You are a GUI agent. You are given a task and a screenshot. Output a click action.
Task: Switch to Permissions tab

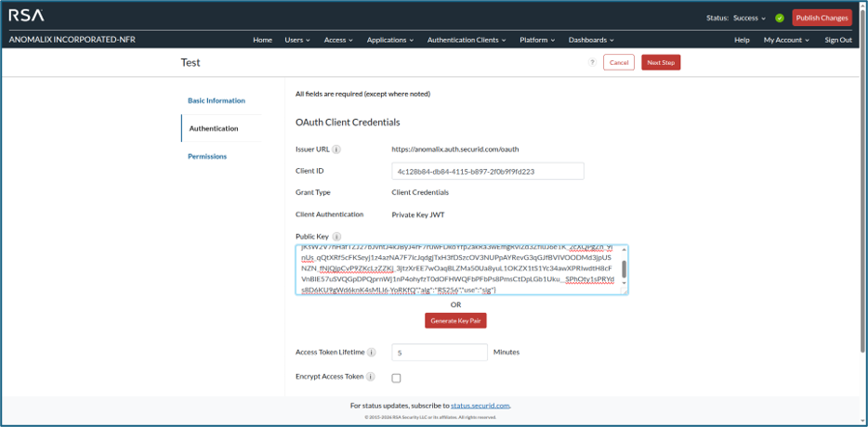pos(207,157)
